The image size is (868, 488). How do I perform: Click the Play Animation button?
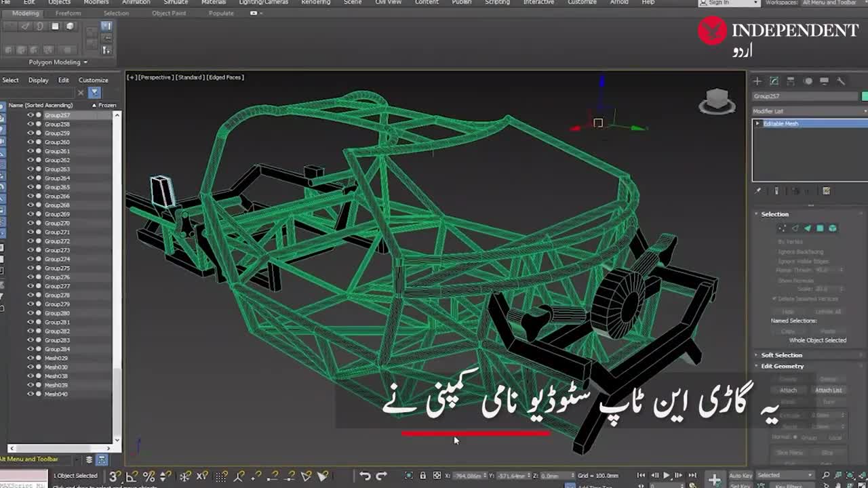coord(667,476)
